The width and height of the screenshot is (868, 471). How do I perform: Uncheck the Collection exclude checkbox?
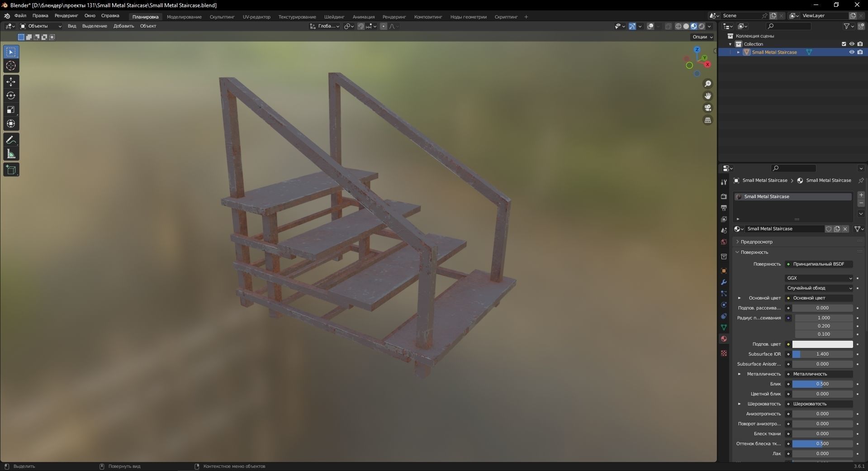click(x=844, y=44)
